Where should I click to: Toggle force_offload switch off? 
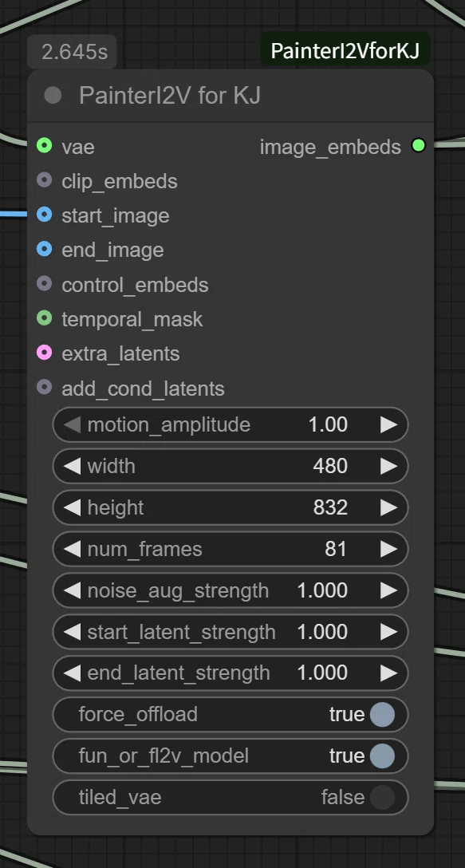382,715
